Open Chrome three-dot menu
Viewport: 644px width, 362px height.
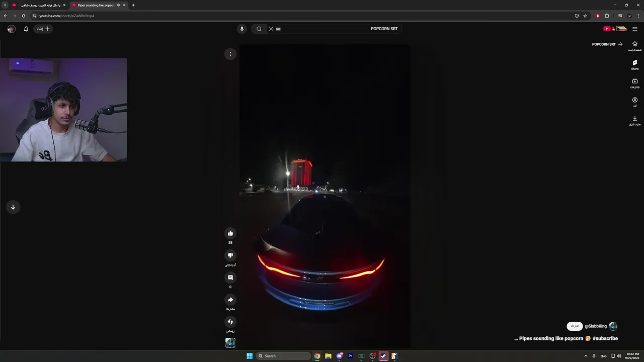point(638,16)
